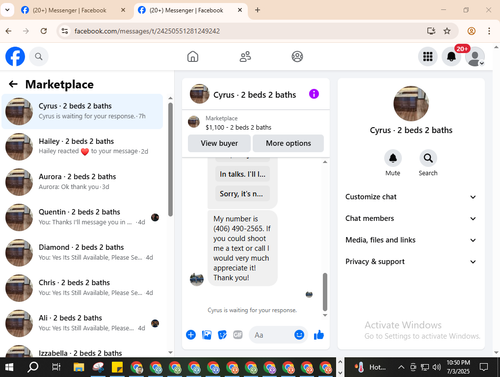The width and height of the screenshot is (500, 377).
Task: Open Ali - 2 beds 2 baths chat
Action: click(82, 323)
